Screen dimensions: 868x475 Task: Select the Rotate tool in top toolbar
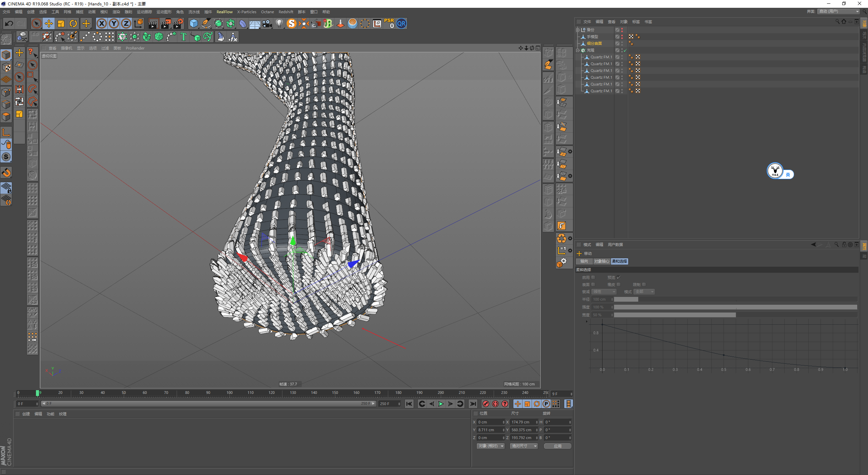(73, 23)
